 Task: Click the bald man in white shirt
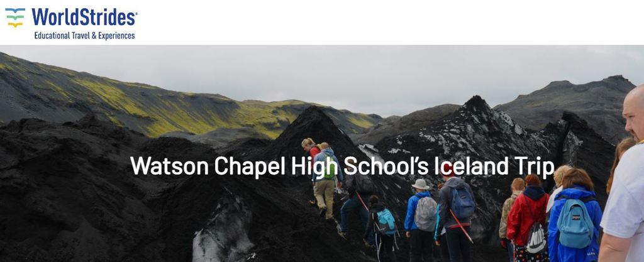622,177
